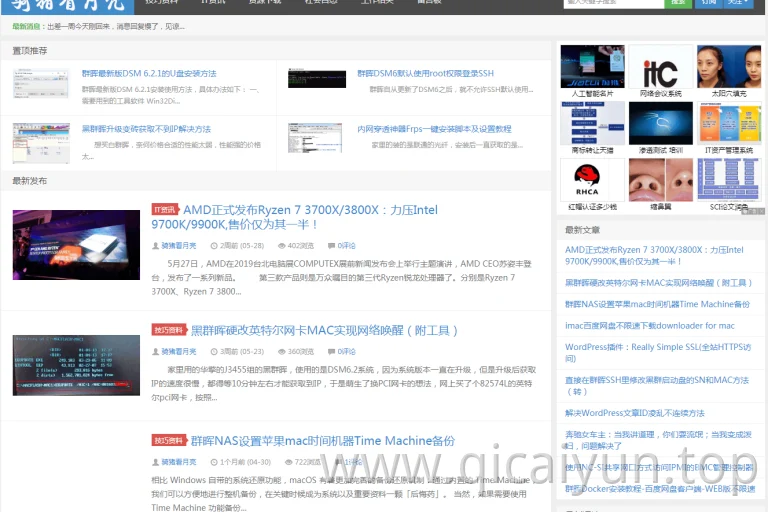768x512 pixels.
Task: Open the RHCA red hat ad
Action: pyautogui.click(x=592, y=180)
